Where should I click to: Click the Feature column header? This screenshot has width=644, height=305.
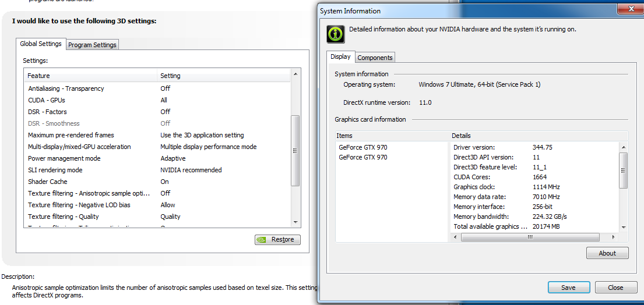click(90, 76)
